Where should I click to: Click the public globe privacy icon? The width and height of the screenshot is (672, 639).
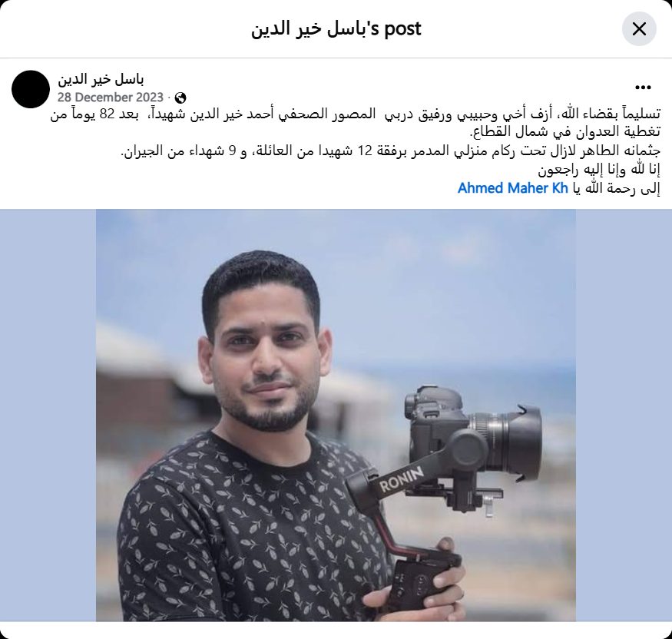click(x=180, y=98)
